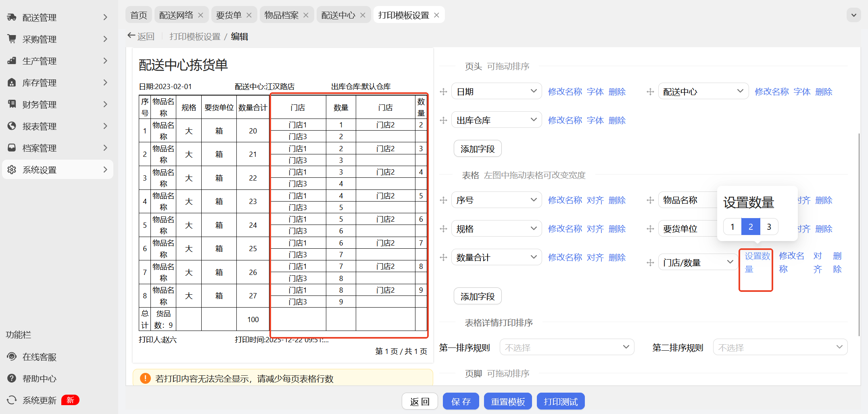Click 打印模板设置 breadcrumb link
The image size is (868, 414).
[195, 37]
